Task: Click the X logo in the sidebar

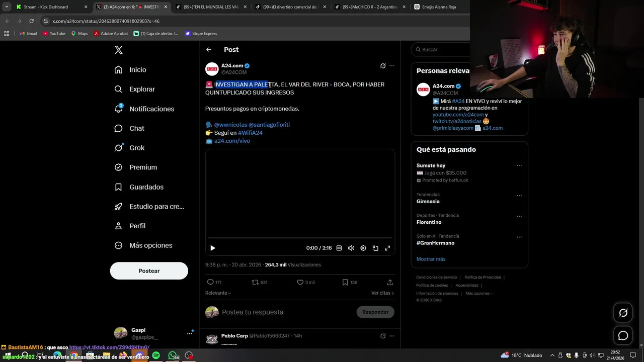Action: pyautogui.click(x=119, y=50)
